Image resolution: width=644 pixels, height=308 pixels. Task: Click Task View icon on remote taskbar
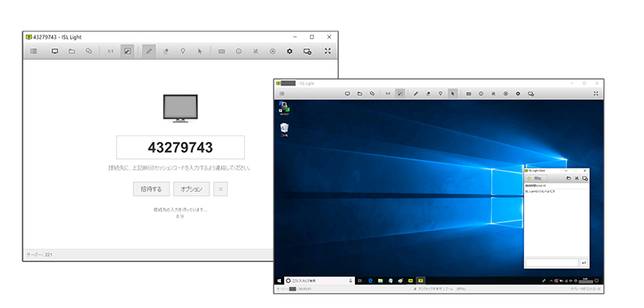pos(360,281)
